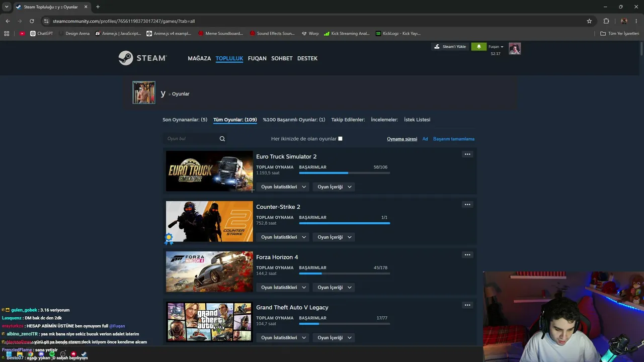Open the ChatGPT bookmark
This screenshot has width=644, height=362.
tap(41, 34)
